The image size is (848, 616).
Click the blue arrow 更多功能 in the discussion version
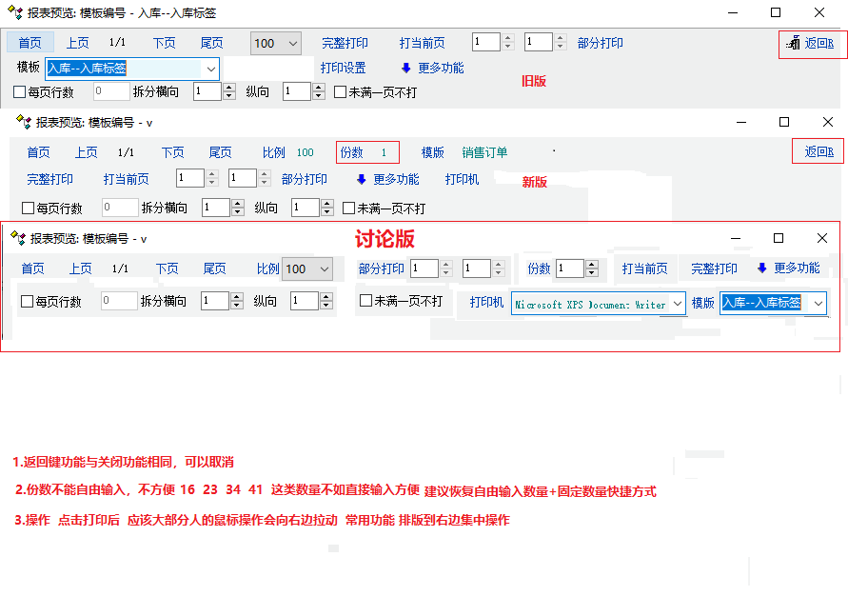(762, 268)
